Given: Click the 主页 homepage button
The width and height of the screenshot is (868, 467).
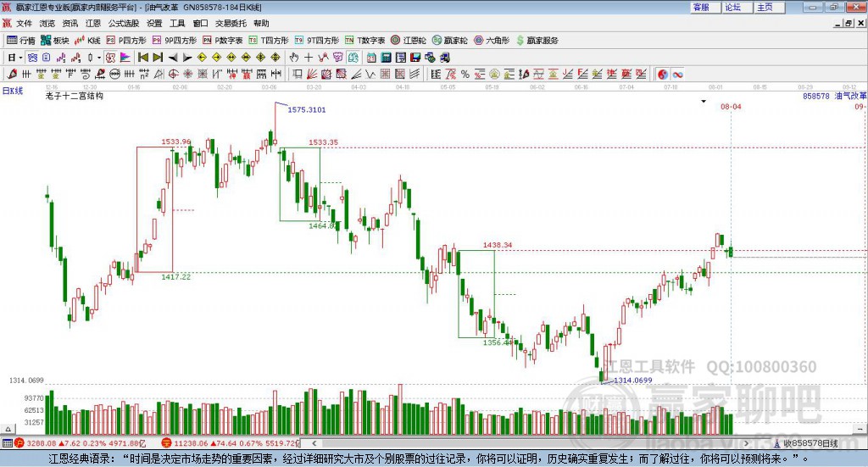Looking at the screenshot, I should tap(770, 7).
